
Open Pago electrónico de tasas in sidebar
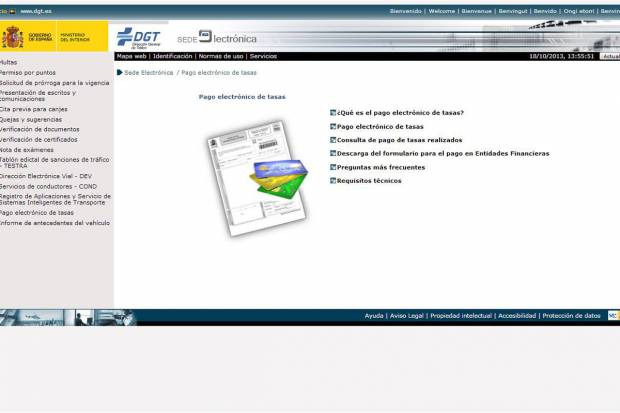[x=37, y=213]
